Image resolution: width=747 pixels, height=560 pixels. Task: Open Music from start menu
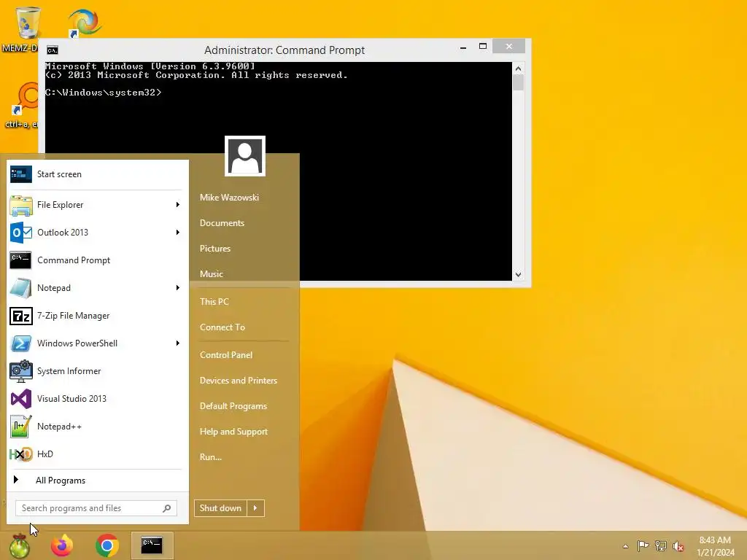(212, 274)
